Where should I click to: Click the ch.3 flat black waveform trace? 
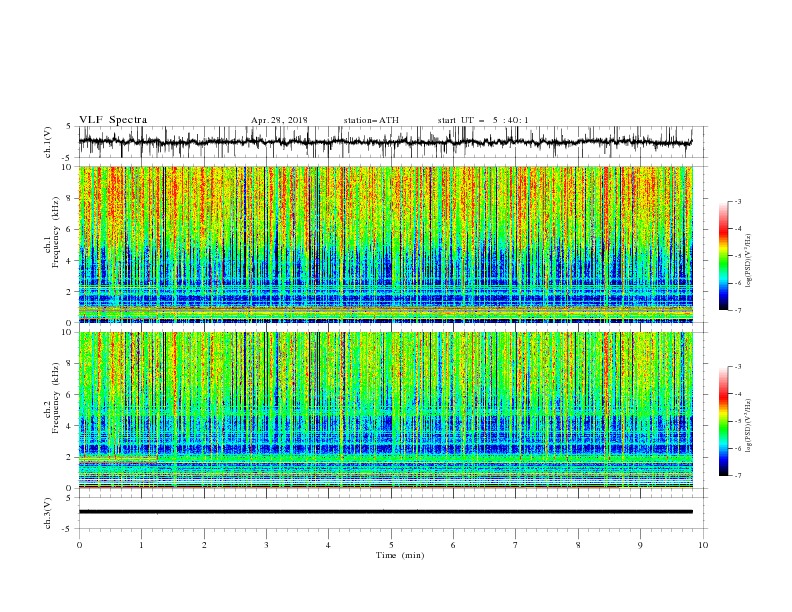click(386, 512)
